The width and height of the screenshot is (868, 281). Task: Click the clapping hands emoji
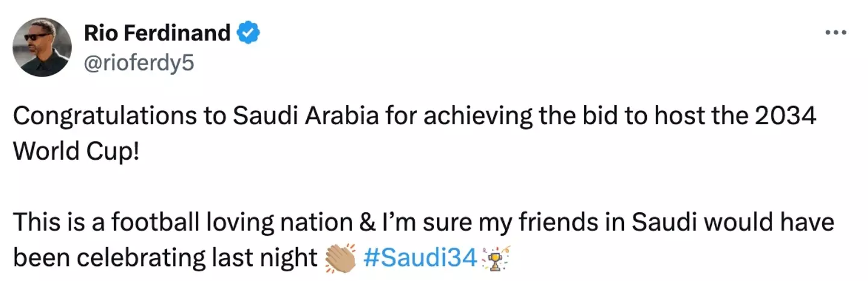pos(341,257)
